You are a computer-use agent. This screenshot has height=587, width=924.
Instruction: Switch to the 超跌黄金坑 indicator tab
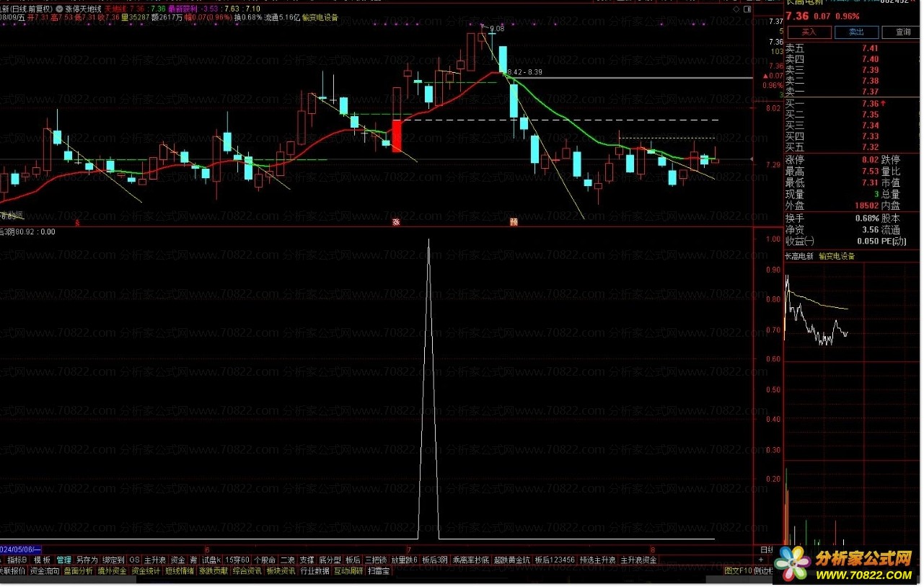click(512, 560)
